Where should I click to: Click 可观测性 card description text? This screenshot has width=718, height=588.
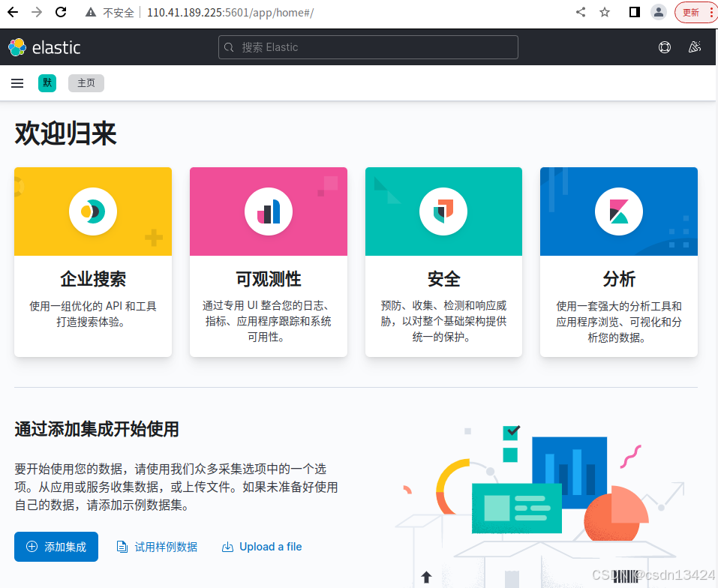pyautogui.click(x=269, y=321)
